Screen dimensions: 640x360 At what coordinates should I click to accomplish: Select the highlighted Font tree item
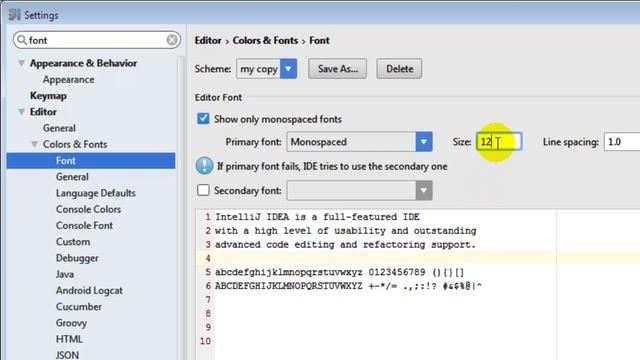pos(91,160)
